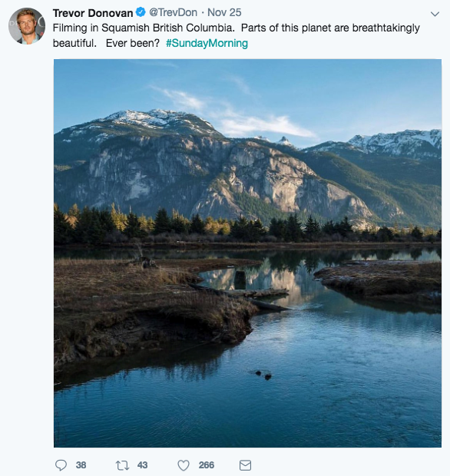Open the Trevor Donovan profile name link
This screenshot has height=476, width=450.
[93, 13]
